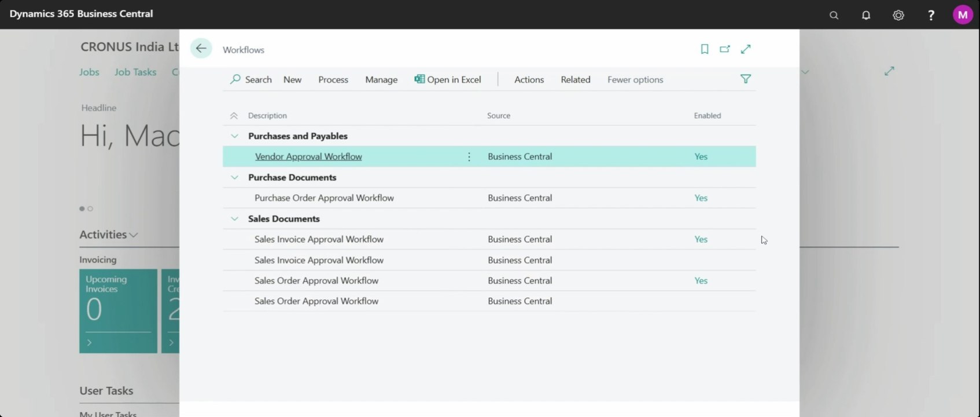Open Job Tasks in background navigation
Screen dimensions: 980x417
click(135, 72)
